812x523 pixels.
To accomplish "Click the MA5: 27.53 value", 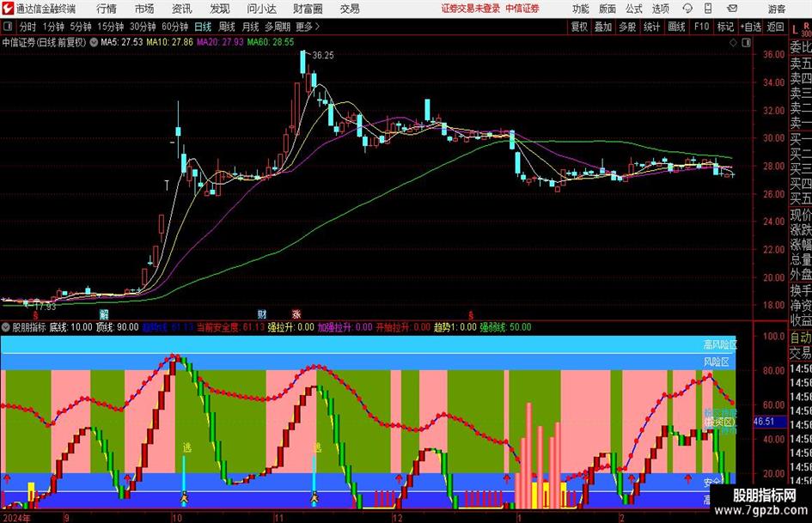I will tap(122, 42).
